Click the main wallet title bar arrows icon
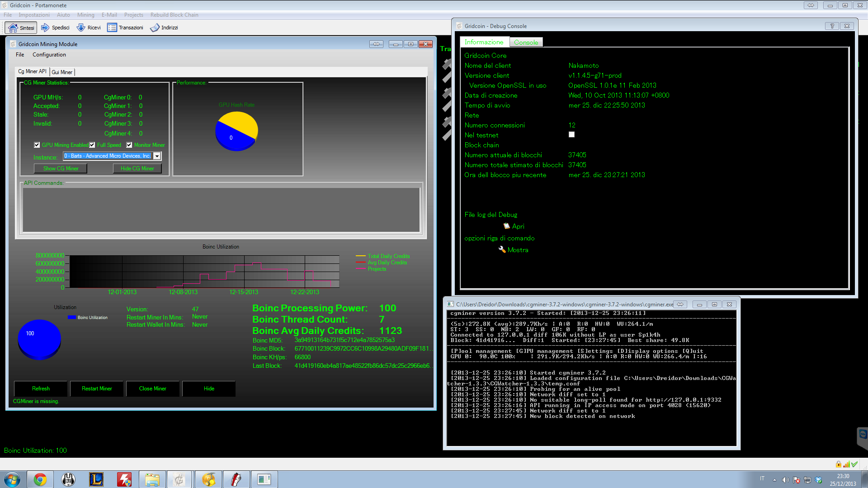 (x=811, y=5)
